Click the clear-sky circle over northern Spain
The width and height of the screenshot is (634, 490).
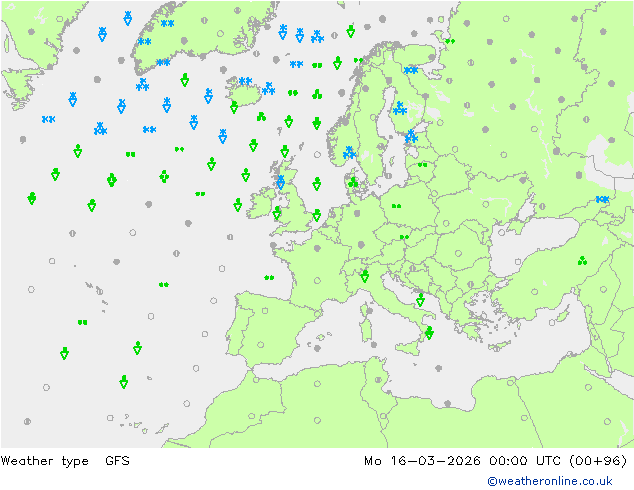click(x=265, y=311)
